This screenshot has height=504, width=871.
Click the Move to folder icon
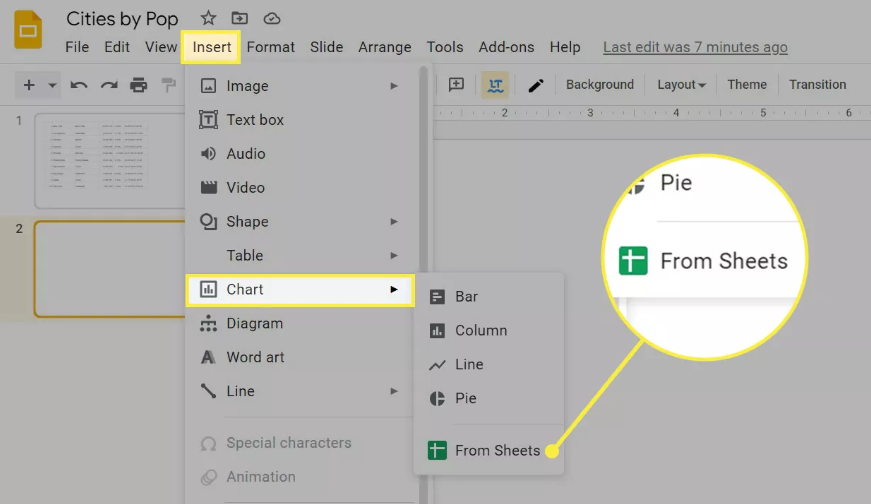(x=240, y=18)
